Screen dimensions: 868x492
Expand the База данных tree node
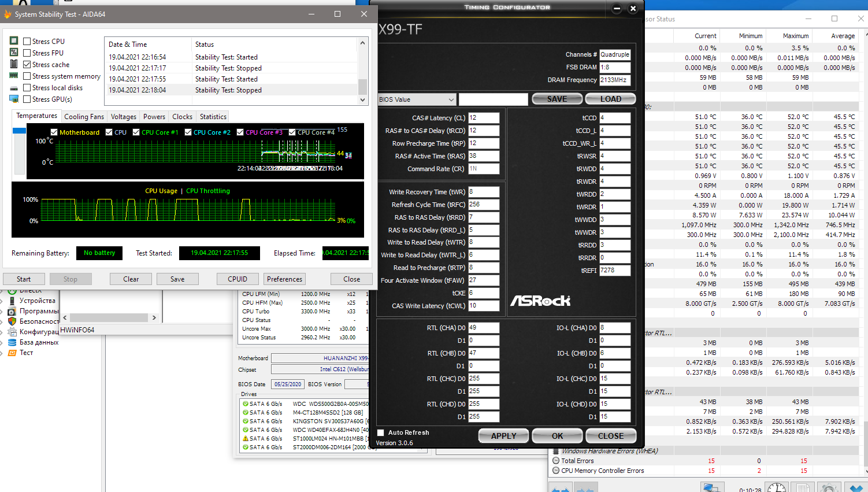(x=2, y=342)
